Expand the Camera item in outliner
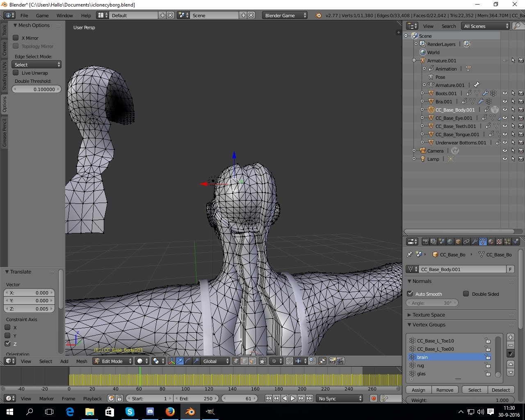This screenshot has width=525, height=420. click(x=414, y=151)
